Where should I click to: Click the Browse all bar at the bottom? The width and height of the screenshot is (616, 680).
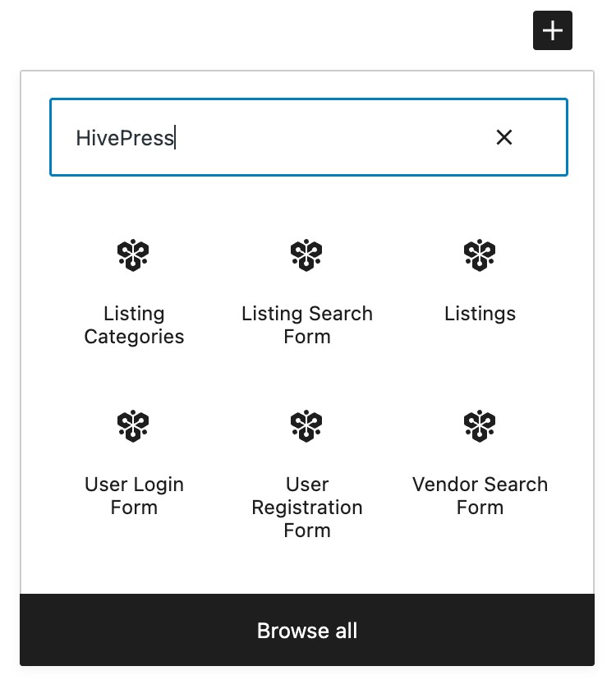point(306,630)
